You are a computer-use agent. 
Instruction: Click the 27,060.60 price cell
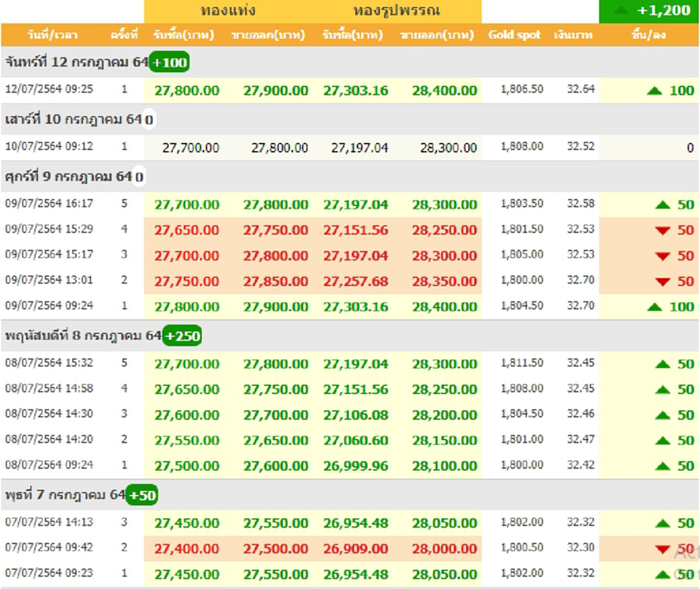[x=356, y=441]
